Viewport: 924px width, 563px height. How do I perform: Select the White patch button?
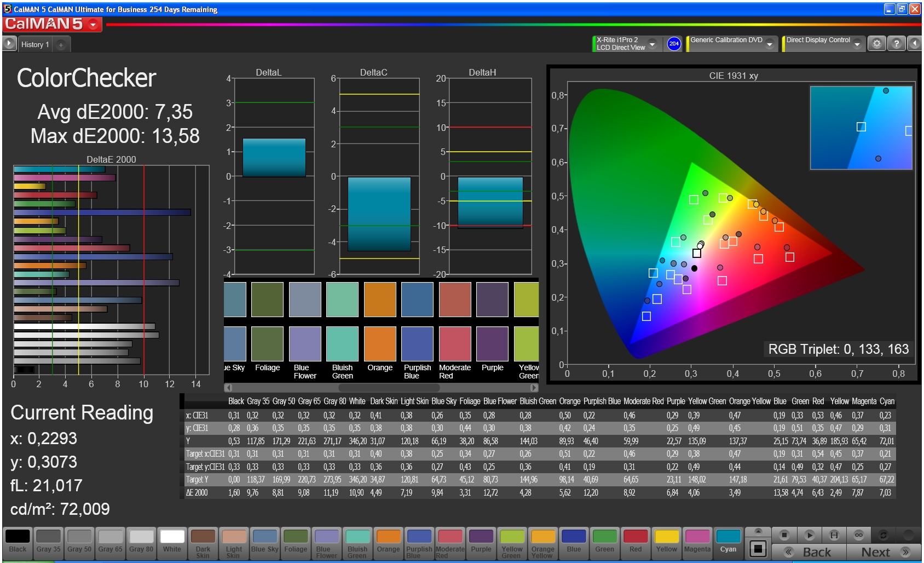[x=172, y=543]
